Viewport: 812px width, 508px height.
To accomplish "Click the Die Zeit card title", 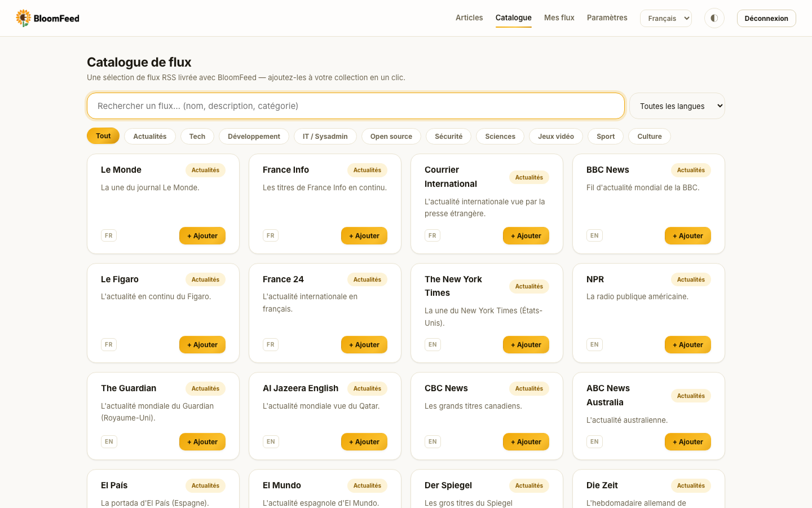I will pyautogui.click(x=602, y=485).
